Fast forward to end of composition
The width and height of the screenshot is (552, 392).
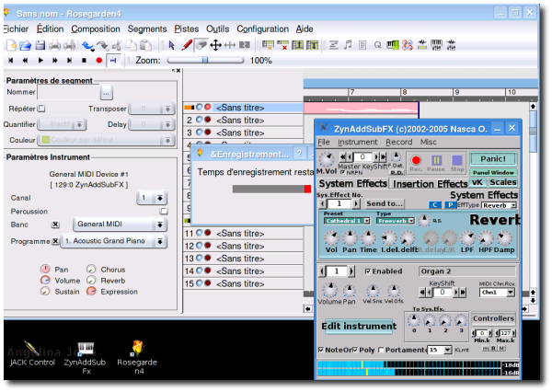[69, 61]
